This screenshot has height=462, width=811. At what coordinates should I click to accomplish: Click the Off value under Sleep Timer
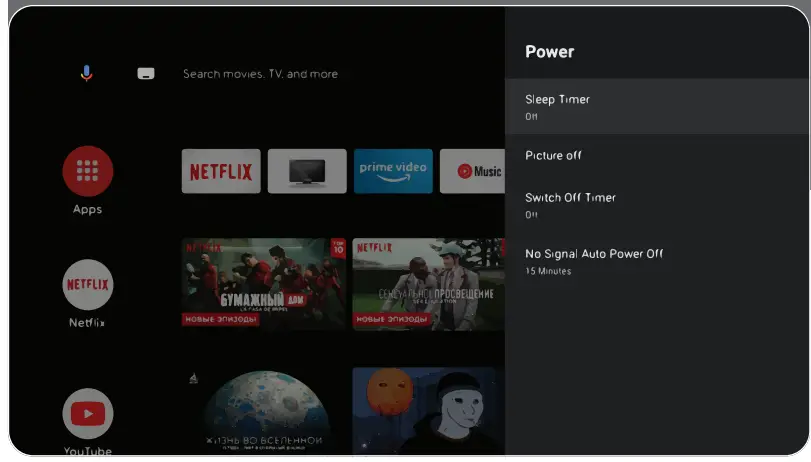[531, 117]
